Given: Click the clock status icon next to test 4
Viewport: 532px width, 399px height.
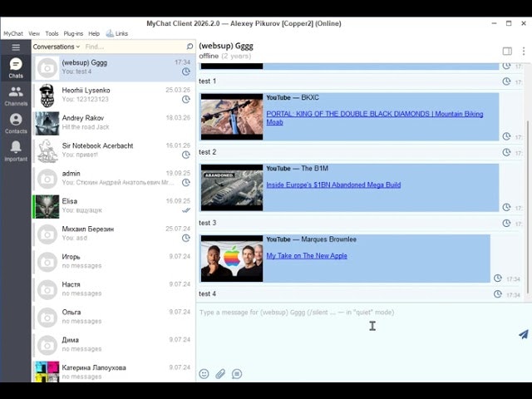Looking at the screenshot, I should click(x=497, y=293).
